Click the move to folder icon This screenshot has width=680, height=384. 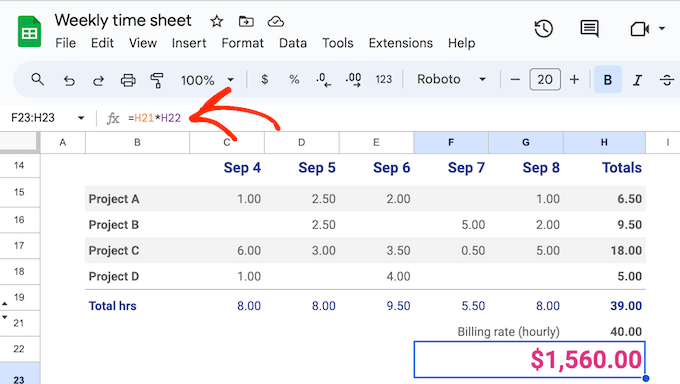(246, 21)
